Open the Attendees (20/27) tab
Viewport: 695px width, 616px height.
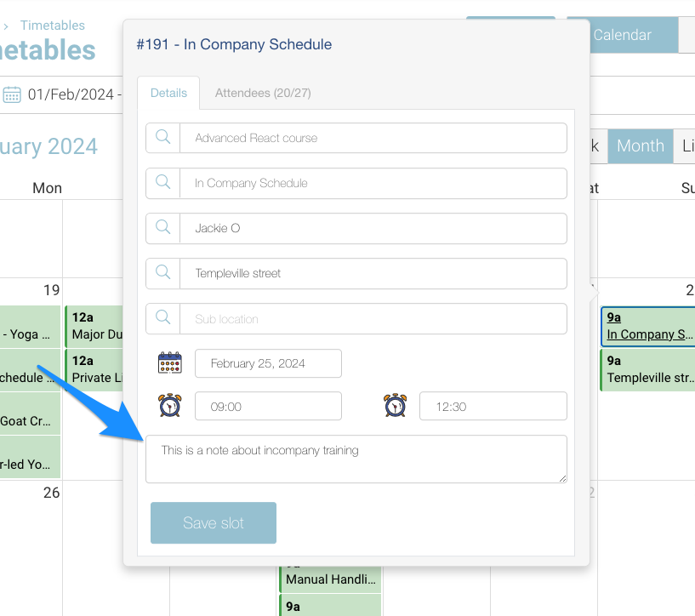268,94
